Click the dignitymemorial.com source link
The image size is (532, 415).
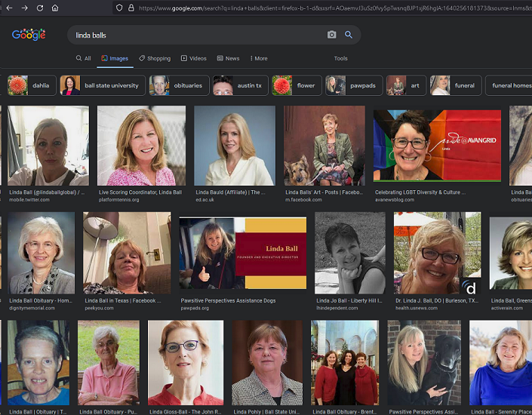click(32, 308)
